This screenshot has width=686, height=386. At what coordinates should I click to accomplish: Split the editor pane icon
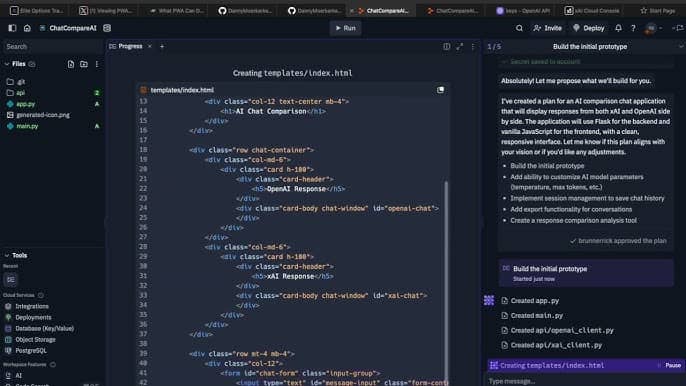(446, 46)
